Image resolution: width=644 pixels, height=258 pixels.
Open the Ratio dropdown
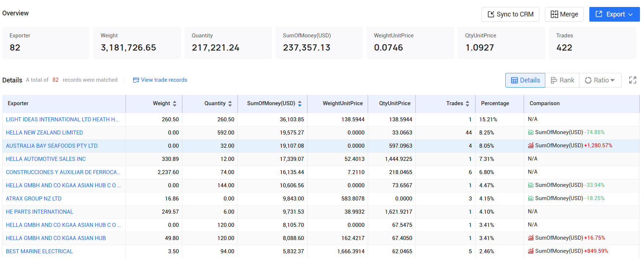click(x=600, y=80)
